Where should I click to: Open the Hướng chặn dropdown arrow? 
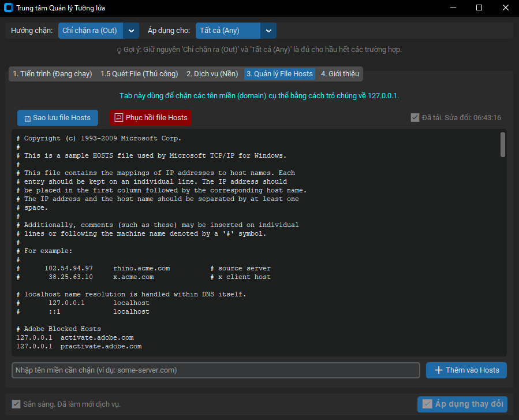(132, 31)
